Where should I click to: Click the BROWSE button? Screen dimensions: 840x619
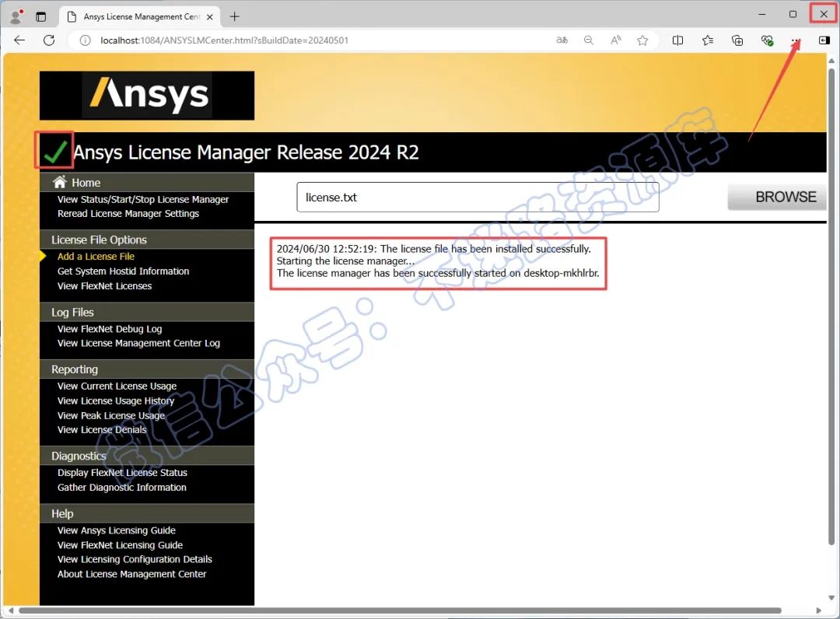coord(777,197)
